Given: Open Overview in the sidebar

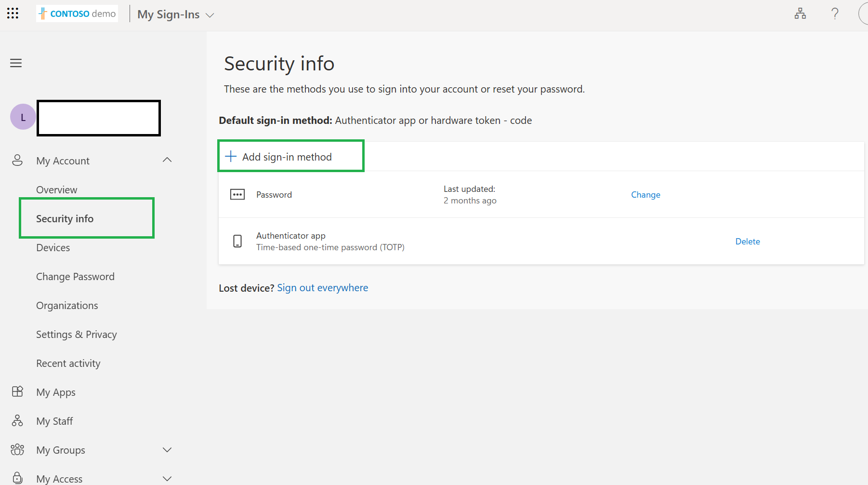Looking at the screenshot, I should point(57,190).
